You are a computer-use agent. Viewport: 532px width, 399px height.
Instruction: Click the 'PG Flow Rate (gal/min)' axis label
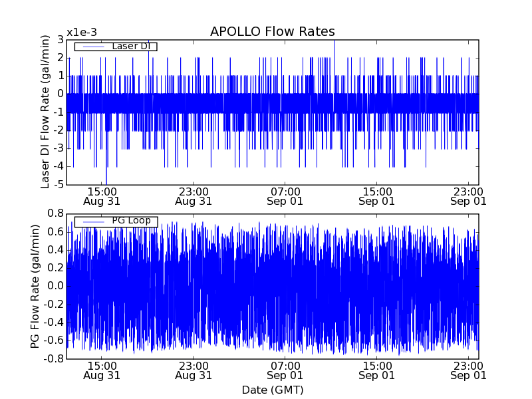tap(35, 286)
